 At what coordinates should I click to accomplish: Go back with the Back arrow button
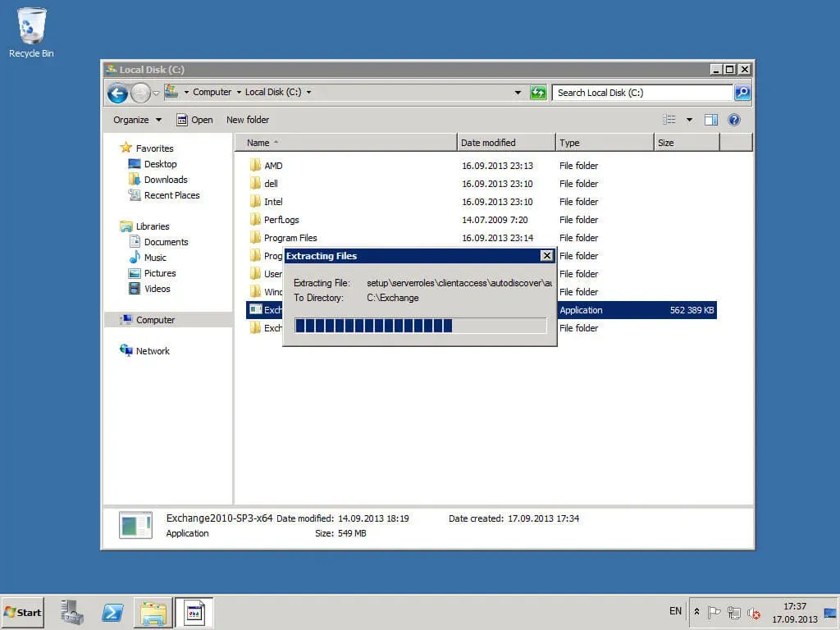117,94
